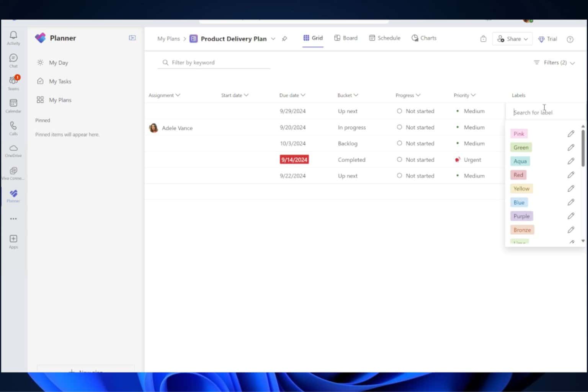
Task: Expand the Product Delivery Plan chevron
Action: [x=273, y=39]
